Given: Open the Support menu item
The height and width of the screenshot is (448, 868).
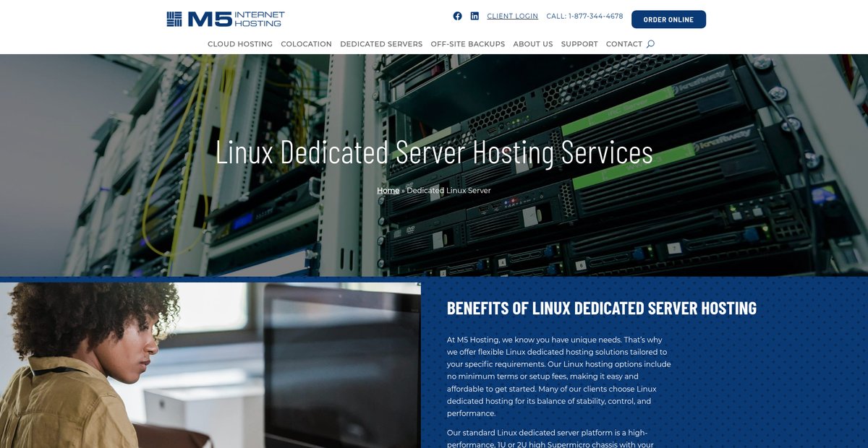Looking at the screenshot, I should (x=579, y=44).
